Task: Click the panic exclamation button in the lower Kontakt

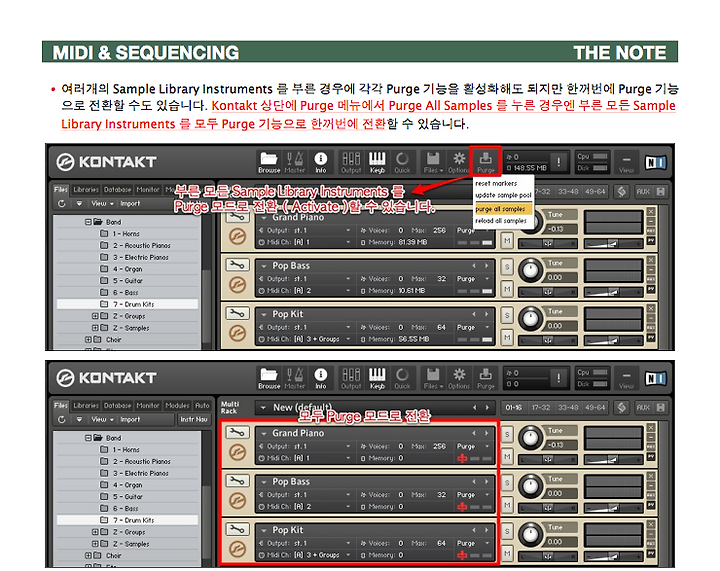Action: click(558, 378)
